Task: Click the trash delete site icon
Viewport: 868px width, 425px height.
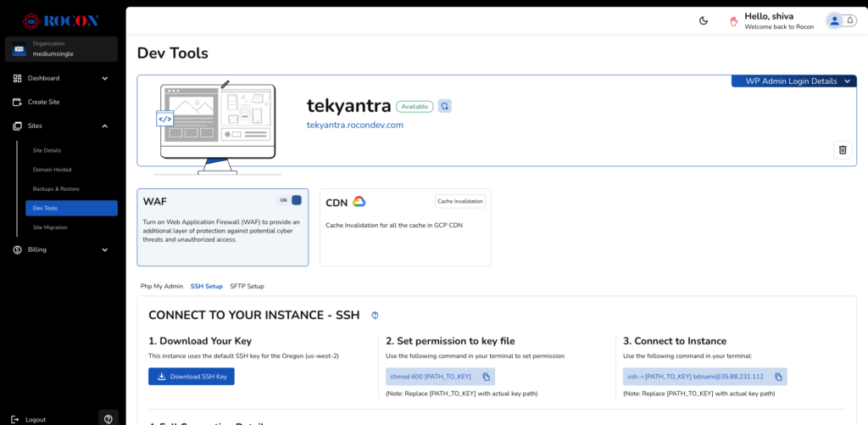Action: click(843, 150)
